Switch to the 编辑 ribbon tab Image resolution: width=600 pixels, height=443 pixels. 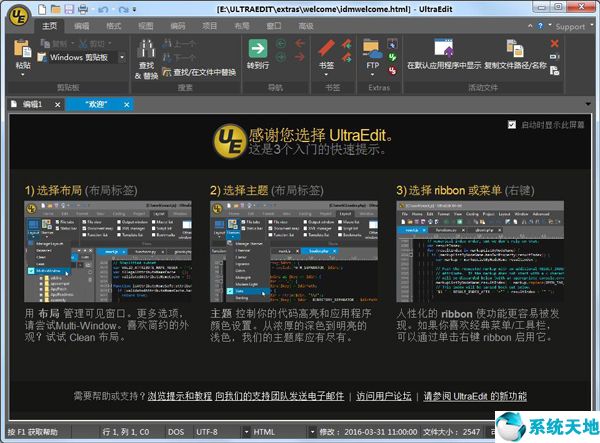point(82,26)
